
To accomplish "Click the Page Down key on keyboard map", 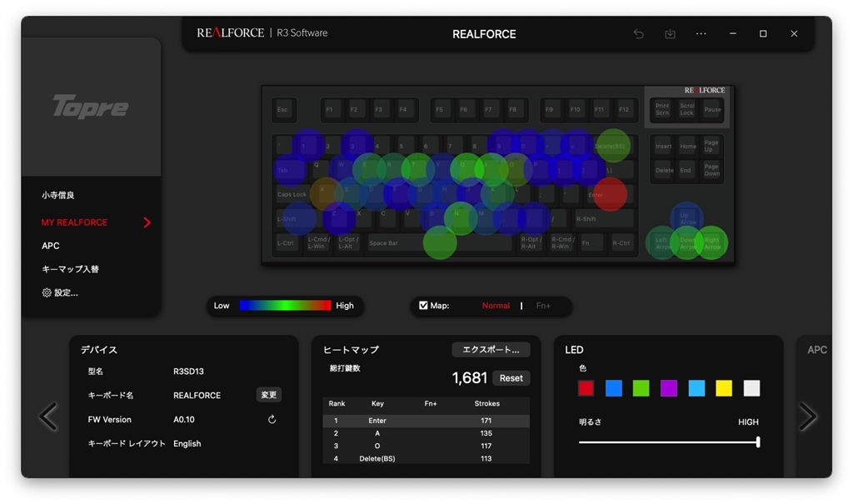I will tap(712, 170).
